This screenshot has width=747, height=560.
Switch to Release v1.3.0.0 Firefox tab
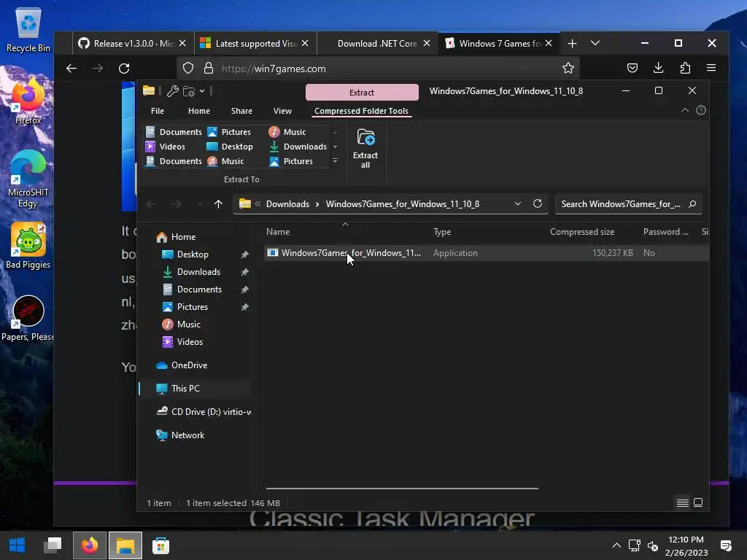pos(133,43)
